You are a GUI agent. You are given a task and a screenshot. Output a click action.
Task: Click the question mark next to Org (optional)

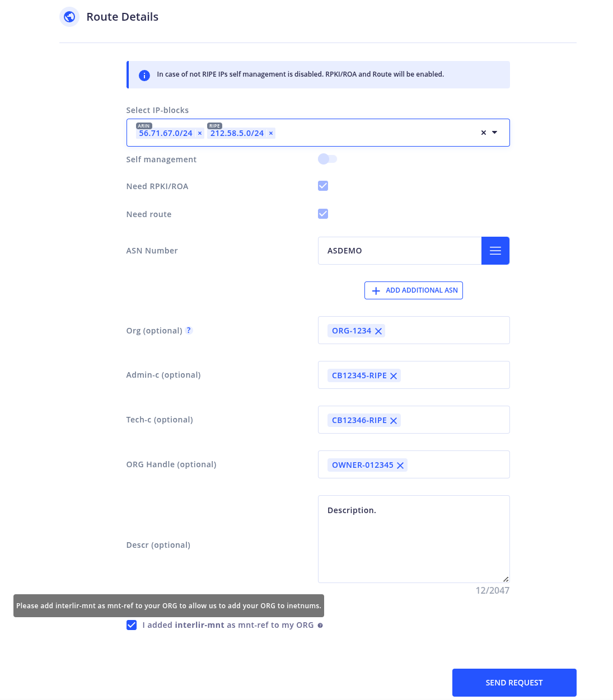(189, 330)
